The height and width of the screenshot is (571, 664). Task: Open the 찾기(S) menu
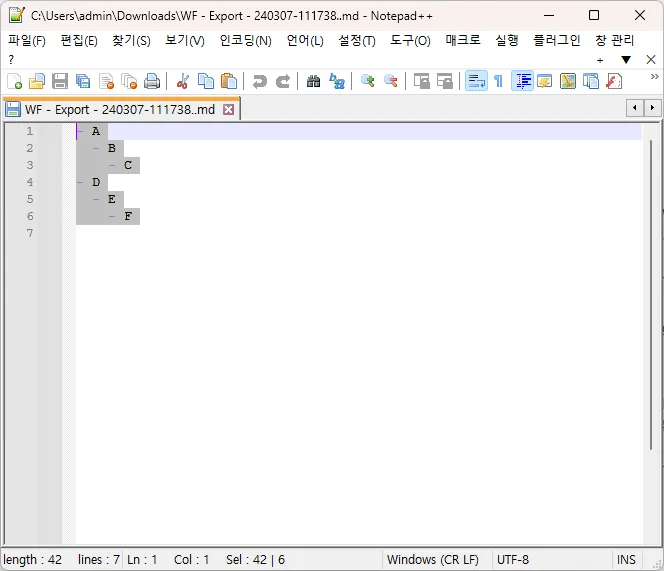pyautogui.click(x=131, y=41)
